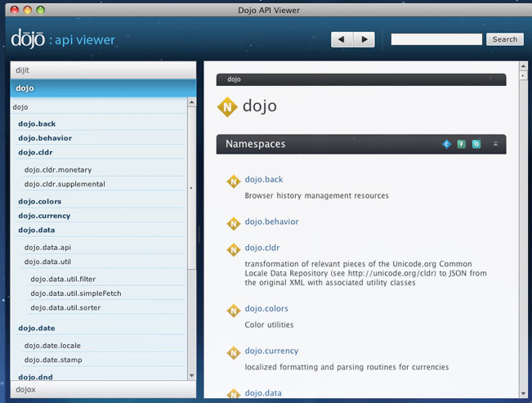Click the splitter handle between the panes
Screen dimensions: 532x403
[199, 235]
